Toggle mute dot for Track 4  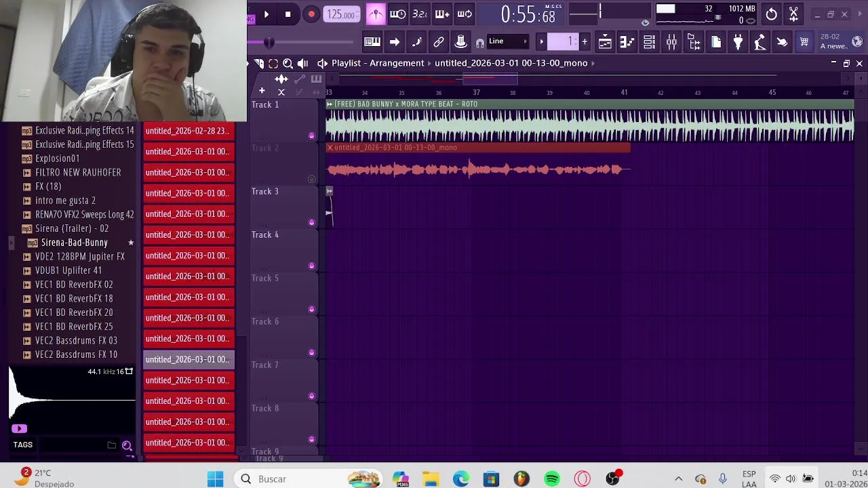pyautogui.click(x=311, y=266)
